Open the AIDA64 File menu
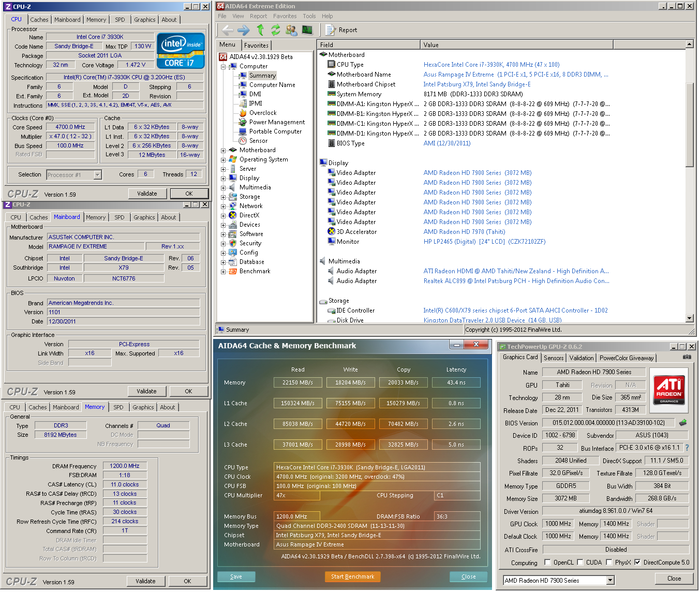Screen dimensions: 700x592 pos(222,16)
